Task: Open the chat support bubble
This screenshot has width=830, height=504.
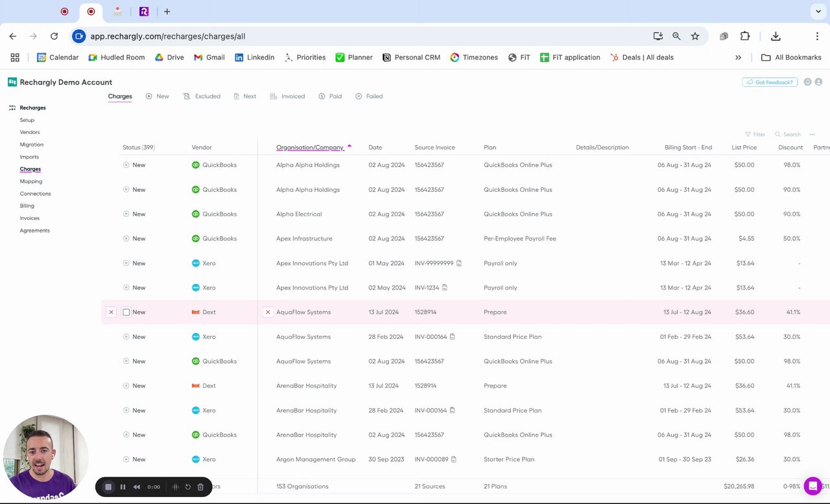Action: pos(812,486)
